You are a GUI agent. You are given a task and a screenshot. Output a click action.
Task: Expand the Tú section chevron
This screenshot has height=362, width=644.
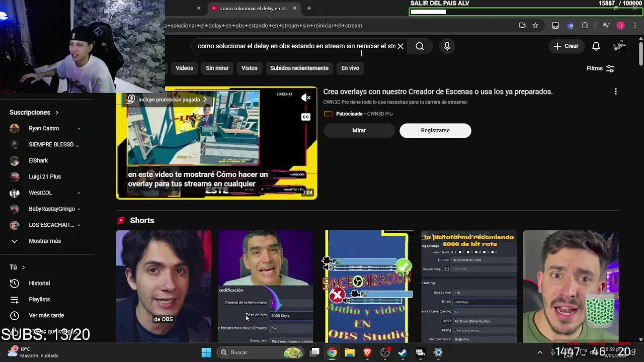[x=23, y=267]
